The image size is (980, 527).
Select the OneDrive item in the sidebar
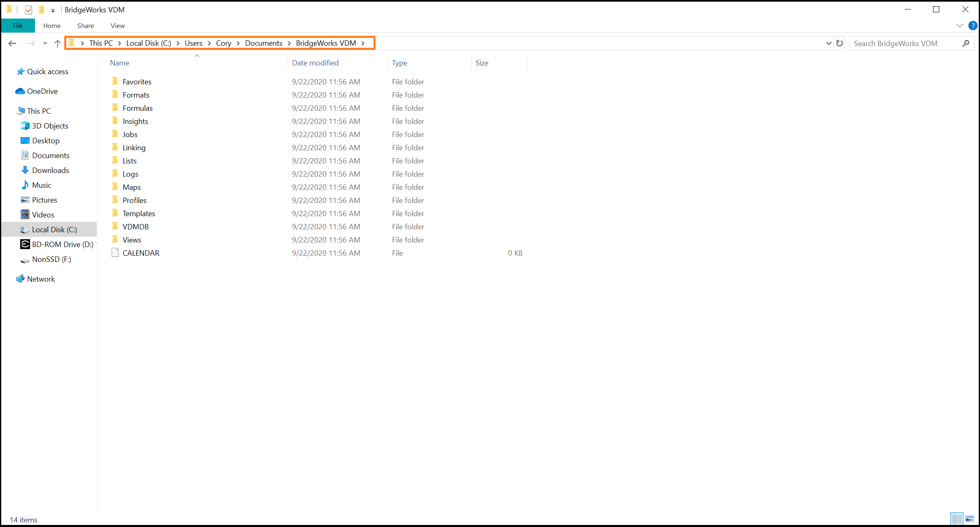pos(42,91)
